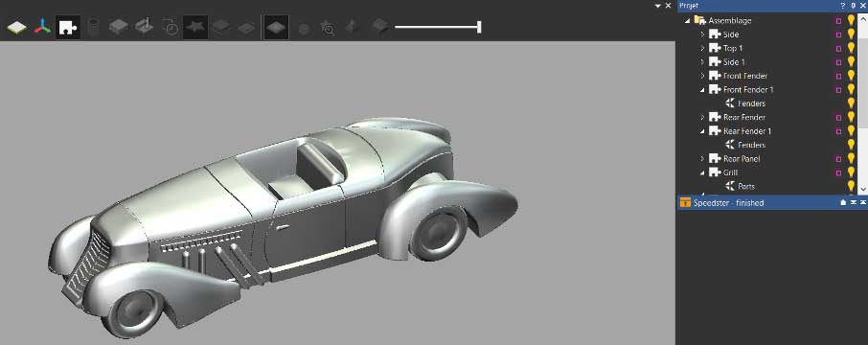The width and height of the screenshot is (868, 345).
Task: Collapse the Rear Fender 1 node
Action: (x=702, y=132)
